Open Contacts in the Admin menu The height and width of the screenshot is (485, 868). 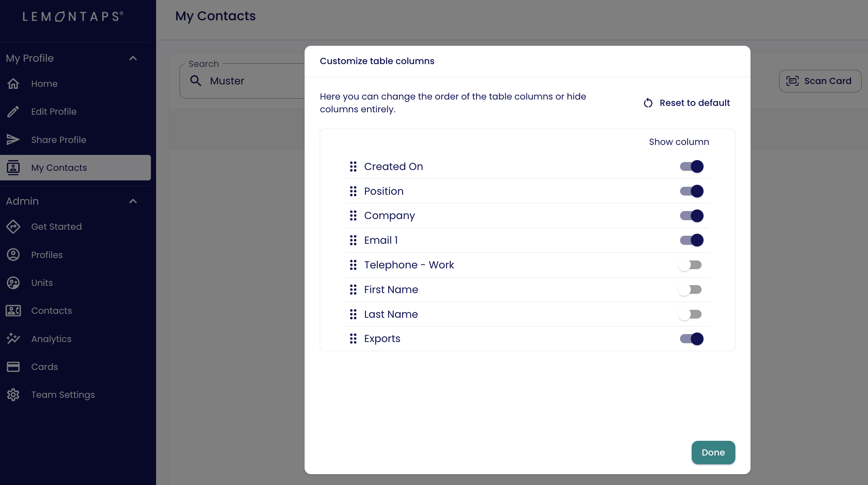[51, 311]
